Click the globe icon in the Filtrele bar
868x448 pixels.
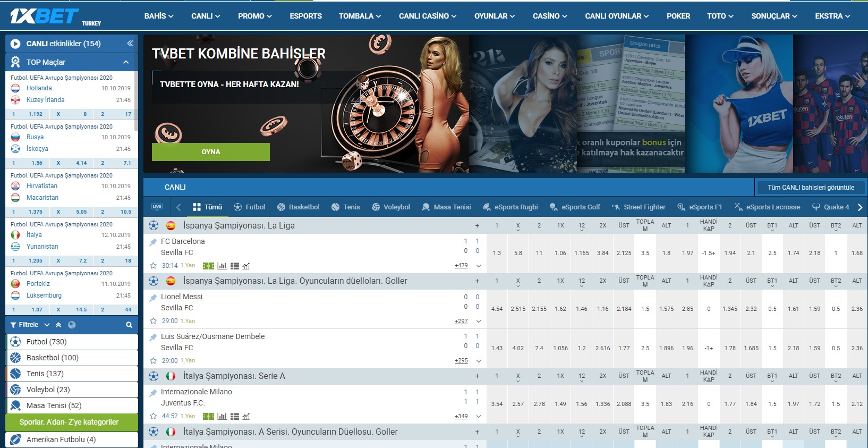pyautogui.click(x=72, y=325)
